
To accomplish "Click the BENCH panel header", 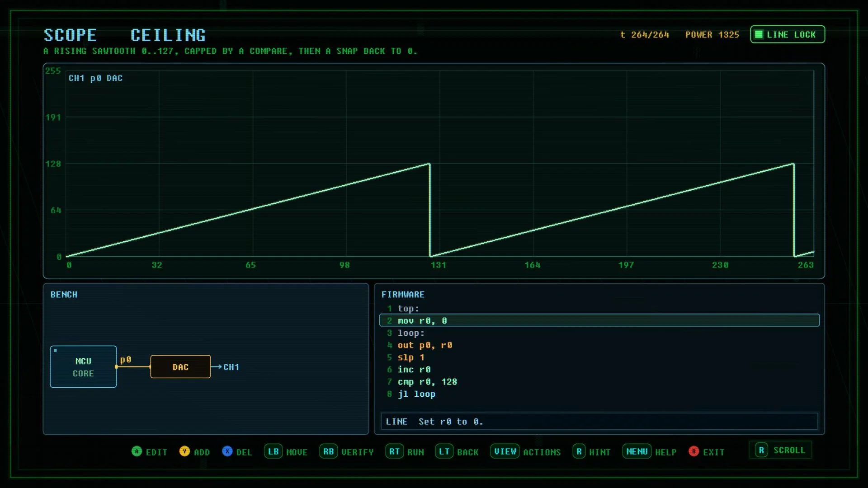I will tap(64, 295).
